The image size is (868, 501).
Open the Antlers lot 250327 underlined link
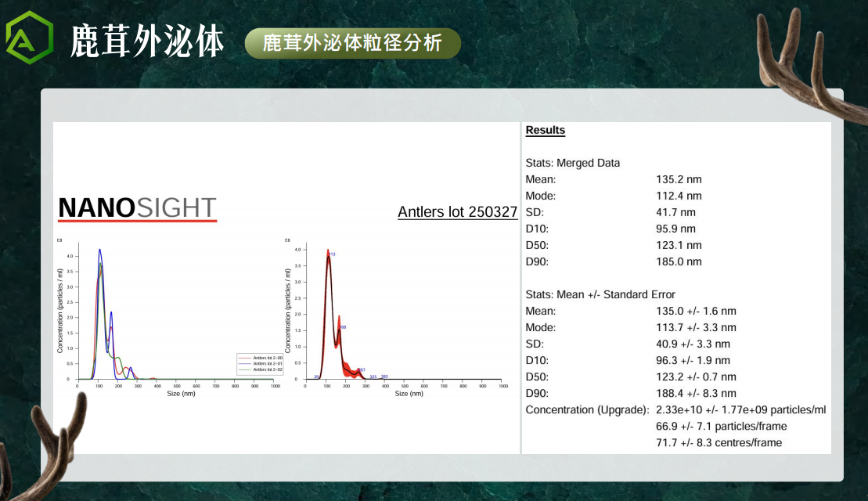[457, 212]
